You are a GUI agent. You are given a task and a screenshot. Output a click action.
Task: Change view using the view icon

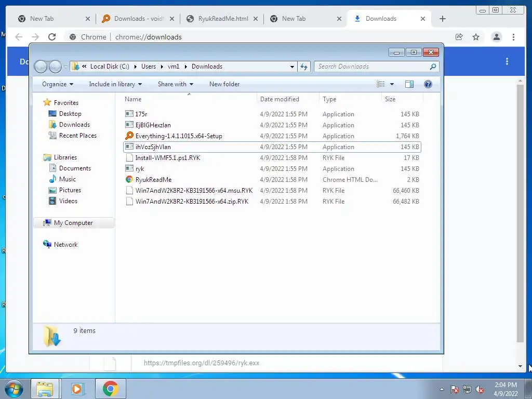[381, 84]
